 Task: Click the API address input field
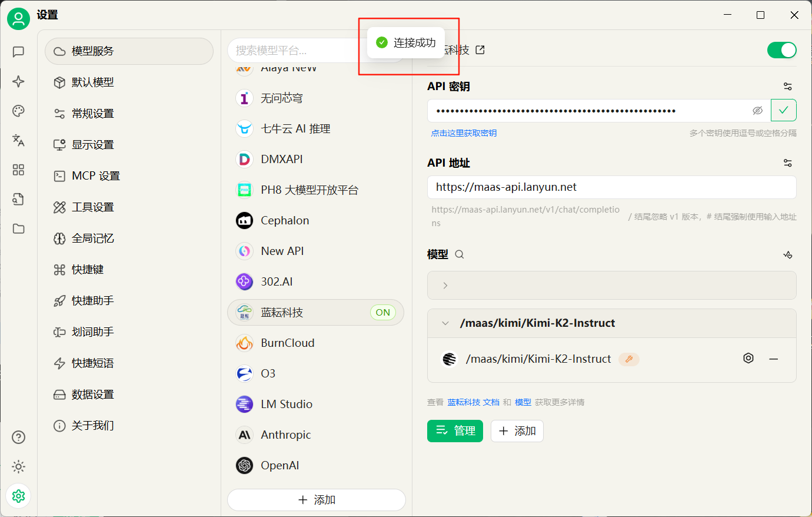tap(612, 187)
